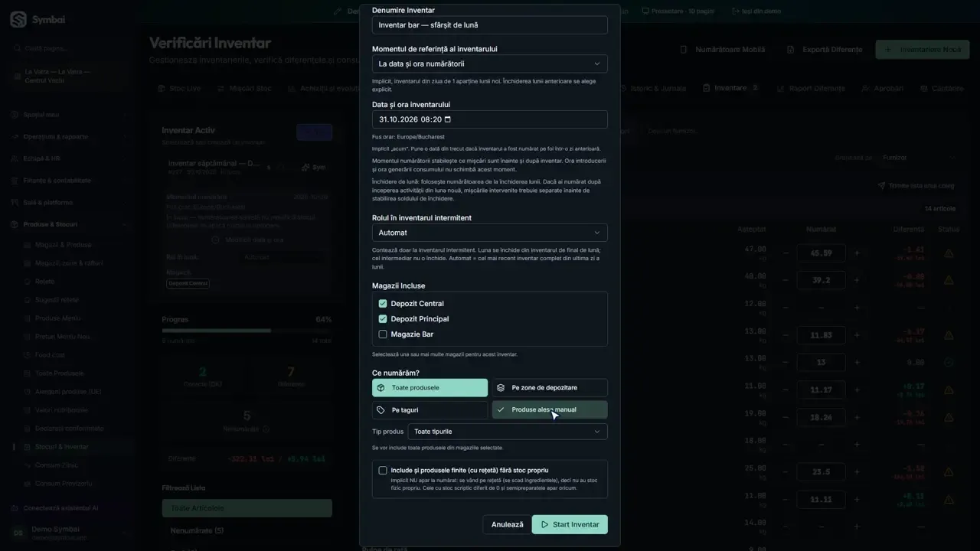Click the Numărătoare Mobilă phone icon
The image size is (980, 551).
684,50
